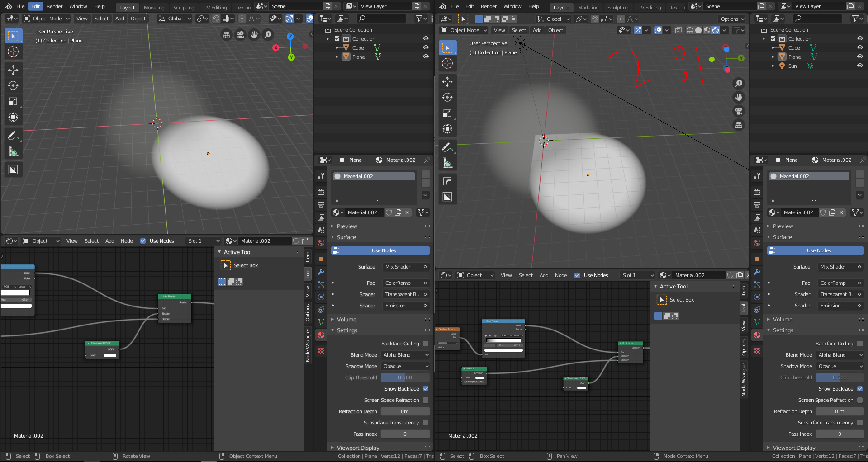Select the Transform tool in right viewport
Screen dimensions: 868x462
point(447,129)
